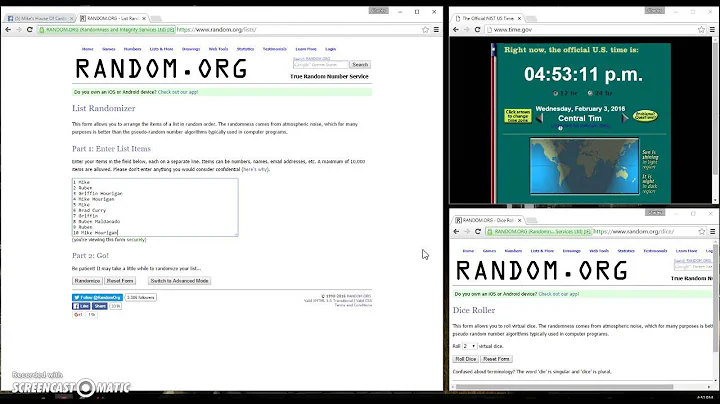The width and height of the screenshot is (720, 404).
Task: Click the world daylight map on time.gov
Action: (x=585, y=166)
